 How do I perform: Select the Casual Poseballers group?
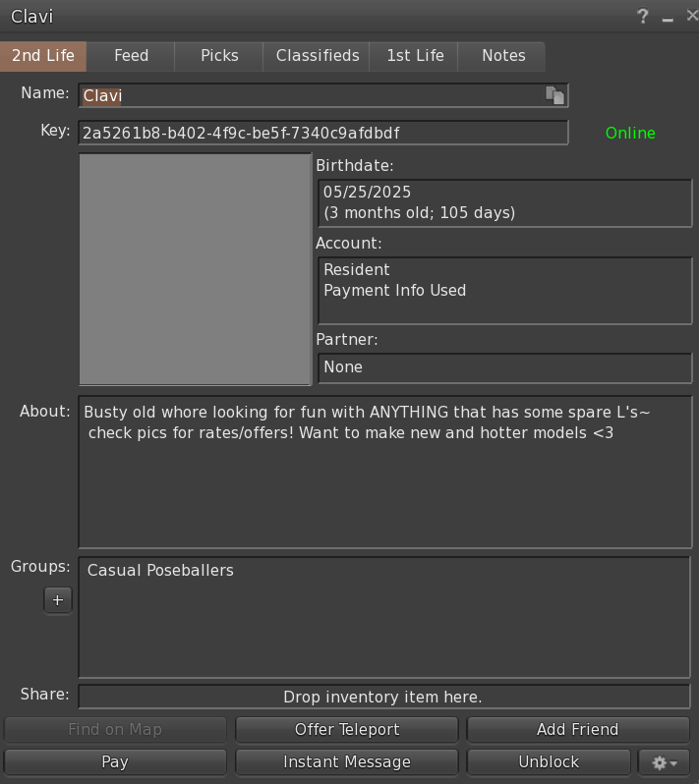(x=160, y=571)
